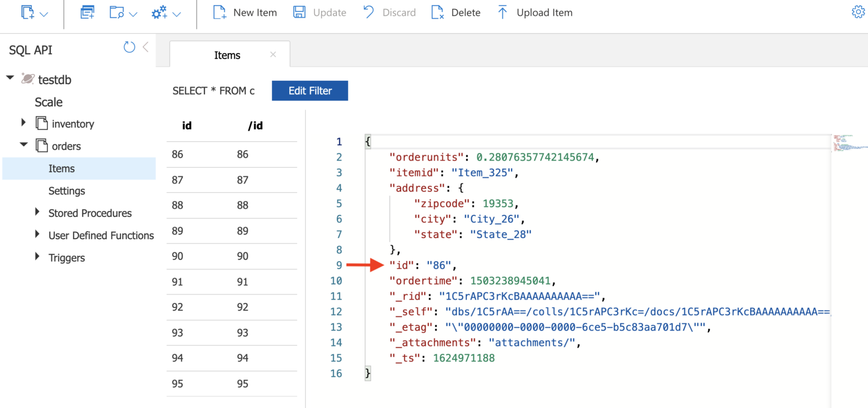Image resolution: width=868 pixels, height=408 pixels.
Task: Collapse the testdb database node
Action: [10, 78]
